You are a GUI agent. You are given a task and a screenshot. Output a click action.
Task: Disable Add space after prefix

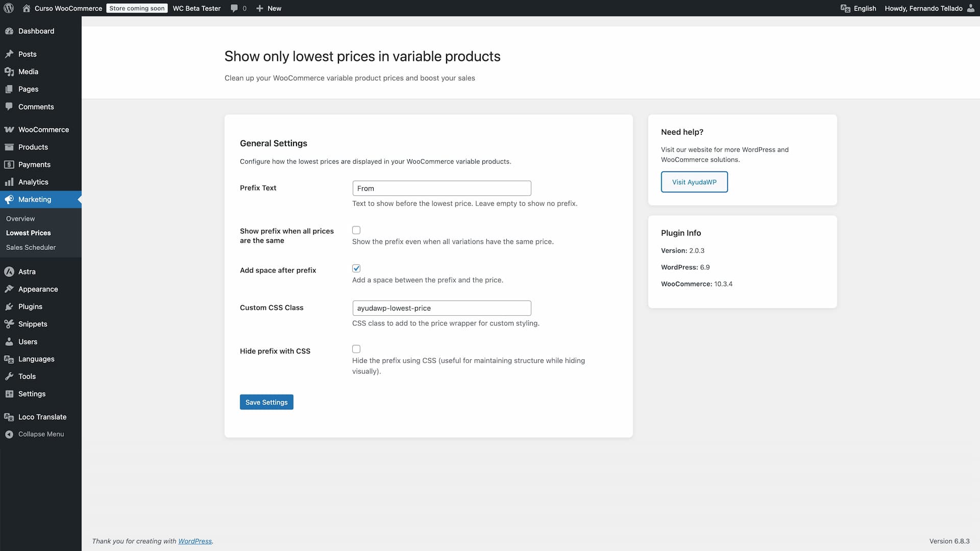[356, 268]
